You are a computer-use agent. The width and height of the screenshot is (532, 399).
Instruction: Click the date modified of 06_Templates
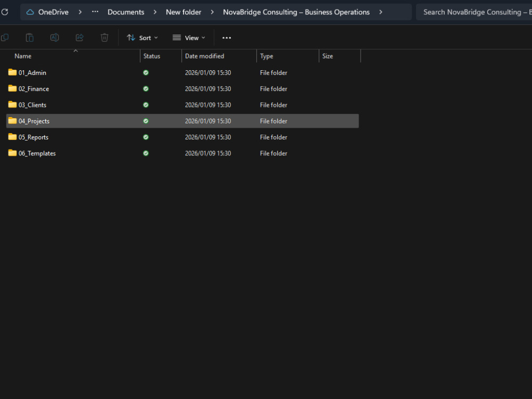coord(208,153)
